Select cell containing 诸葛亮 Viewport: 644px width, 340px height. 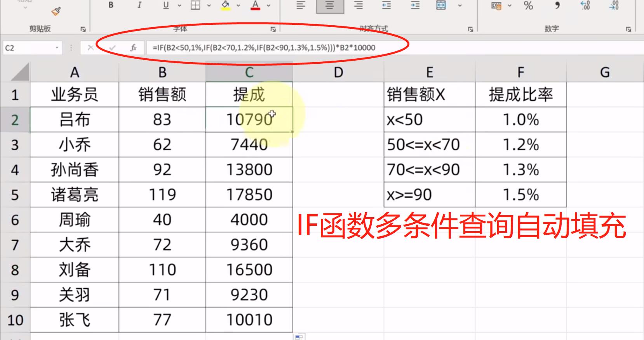(x=75, y=195)
